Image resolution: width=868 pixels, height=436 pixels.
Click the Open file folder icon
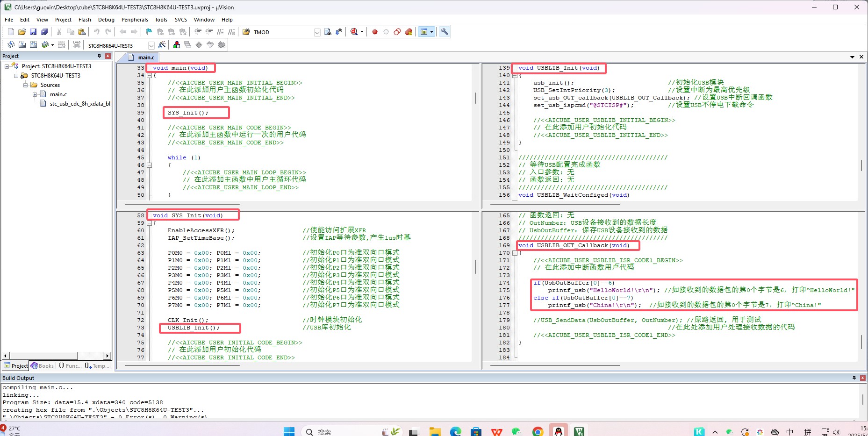coord(22,32)
